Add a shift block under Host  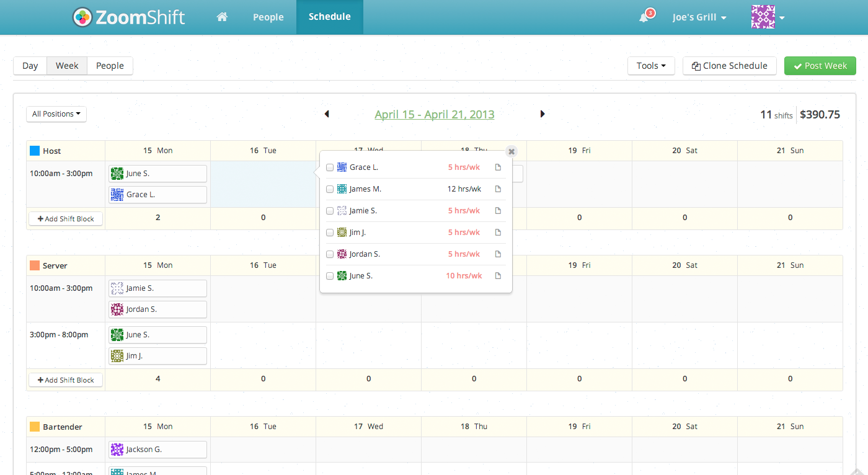(66, 219)
